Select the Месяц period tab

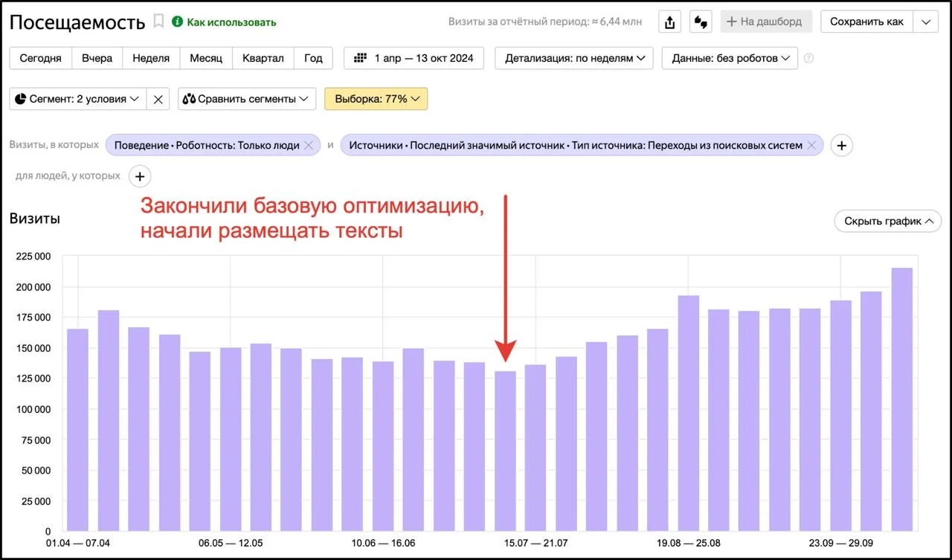[205, 58]
